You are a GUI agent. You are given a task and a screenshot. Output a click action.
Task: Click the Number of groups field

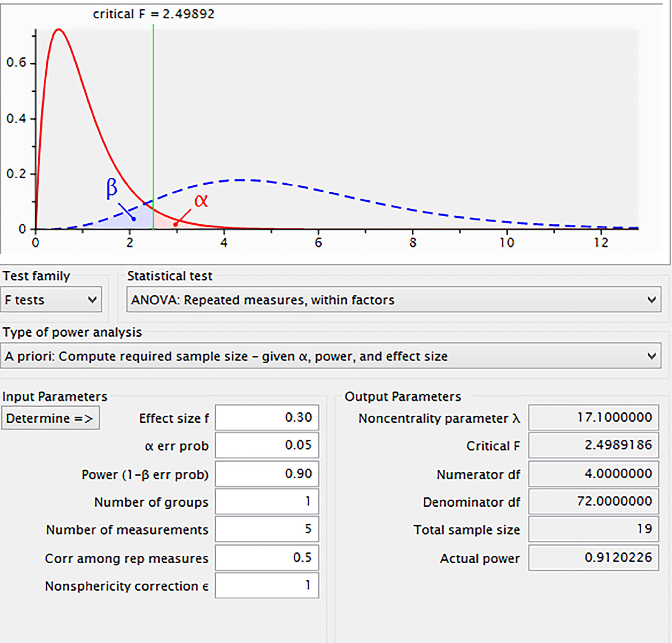(267, 502)
